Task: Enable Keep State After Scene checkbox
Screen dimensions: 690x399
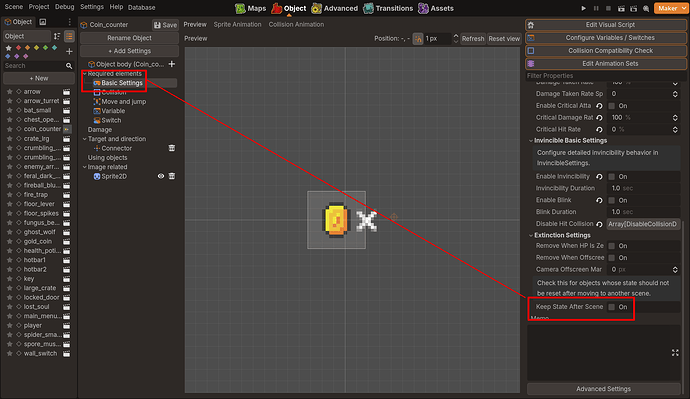Action: point(612,307)
